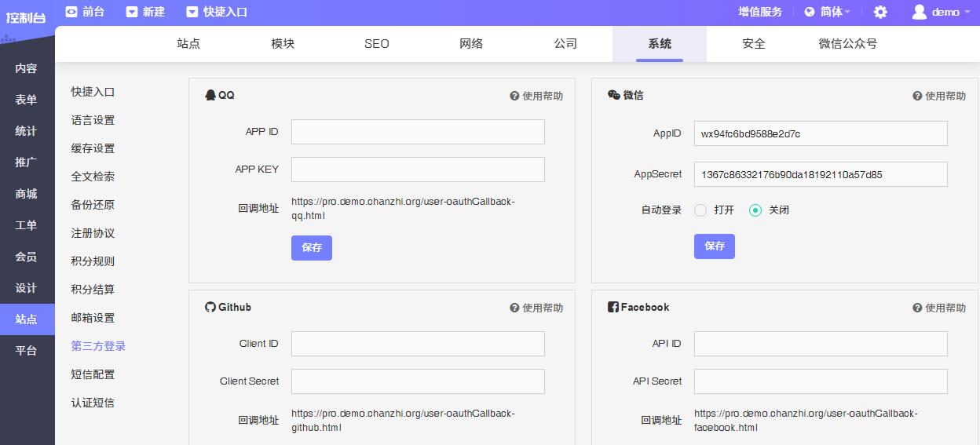Expand the 简体 language dropdown
The image size is (980, 445).
(835, 12)
